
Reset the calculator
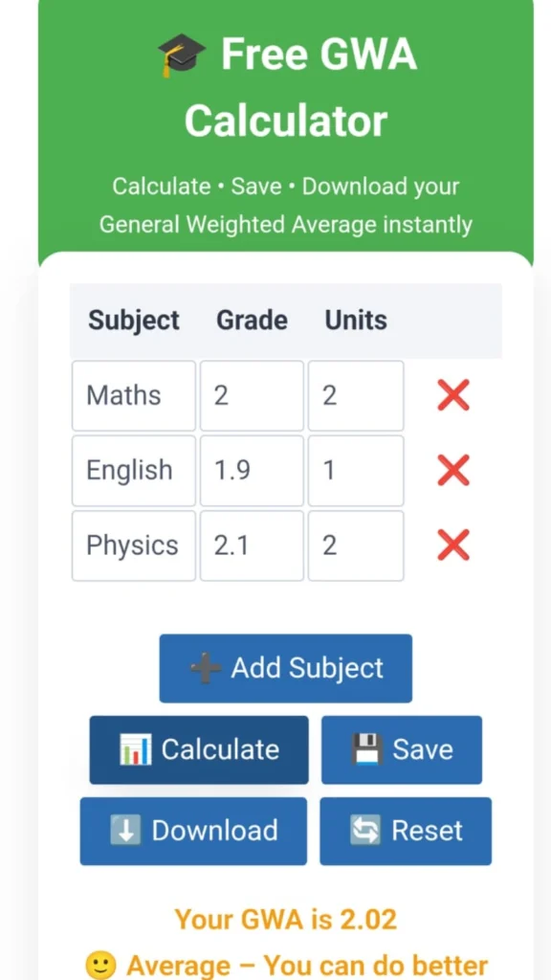click(x=405, y=831)
